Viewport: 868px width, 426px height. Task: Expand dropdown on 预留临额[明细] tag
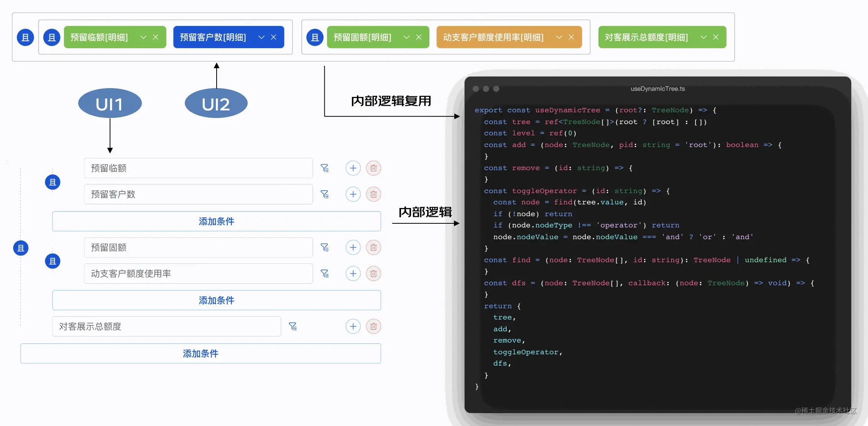pos(143,37)
